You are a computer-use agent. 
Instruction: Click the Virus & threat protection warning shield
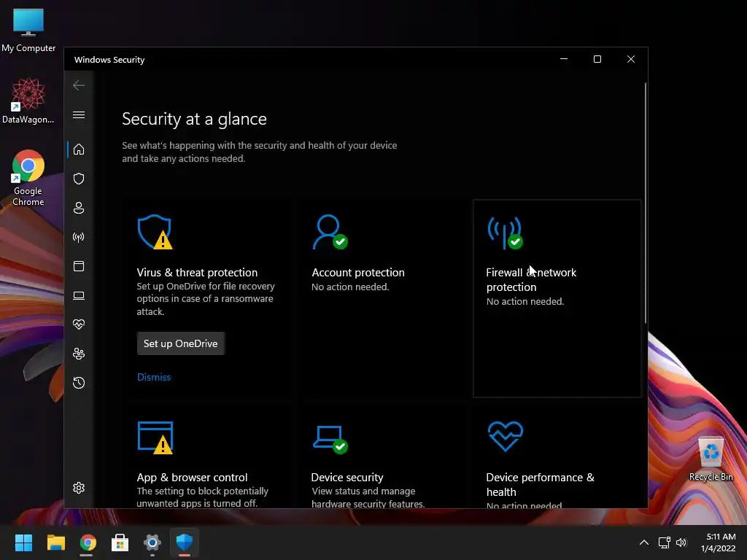coord(155,232)
